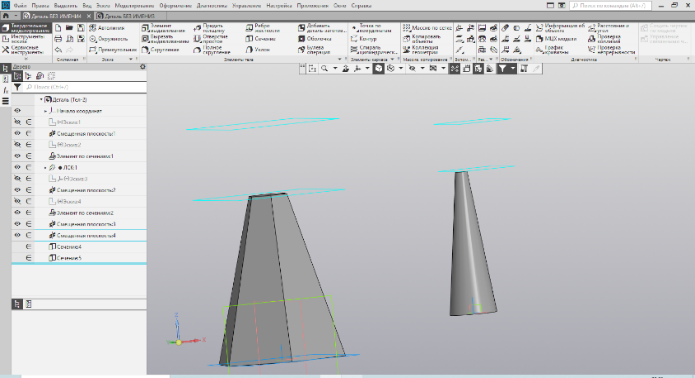Screen dimensions: 695x378
Task: Choose Спираль цилиндрическая tool
Action: (374, 50)
